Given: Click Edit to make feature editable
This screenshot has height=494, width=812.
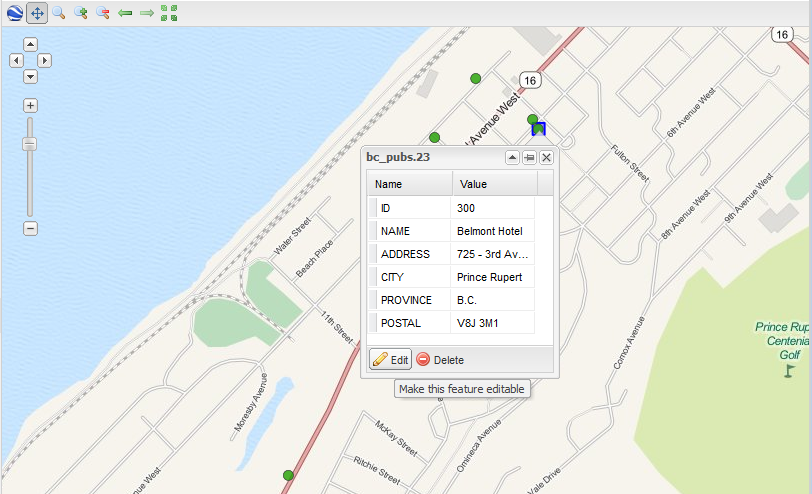Looking at the screenshot, I should coord(391,360).
